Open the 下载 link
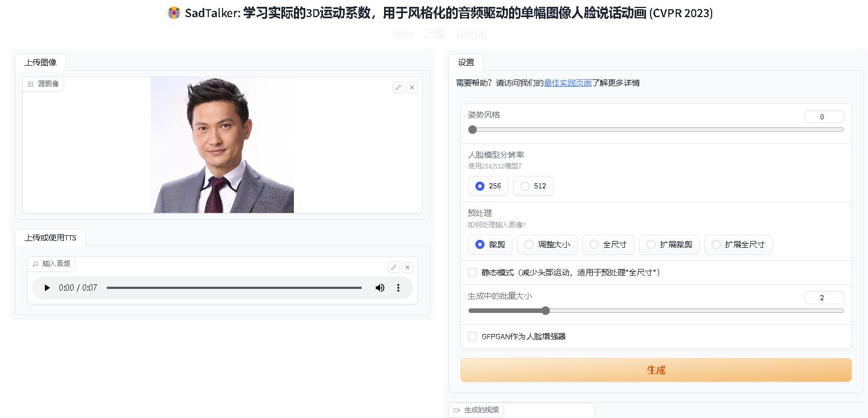The image size is (868, 418). coord(435,33)
